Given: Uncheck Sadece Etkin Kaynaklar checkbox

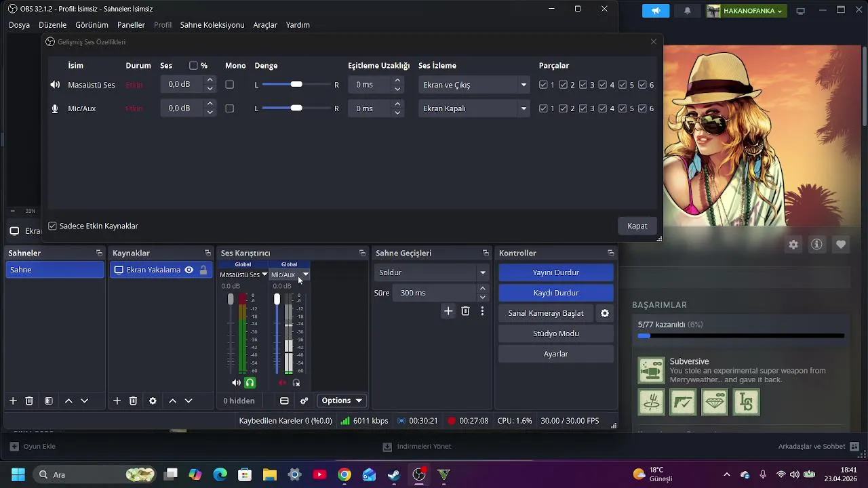Looking at the screenshot, I should (x=52, y=226).
